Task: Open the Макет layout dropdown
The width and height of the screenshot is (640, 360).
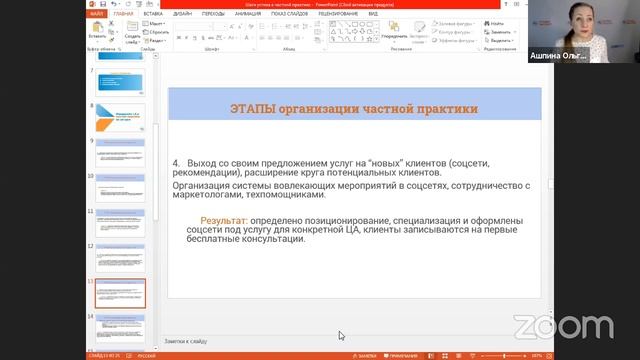Action: [x=154, y=24]
